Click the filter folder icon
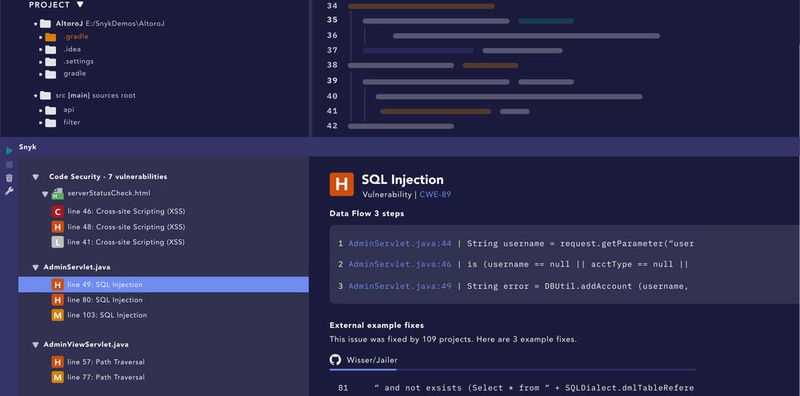This screenshot has height=396, width=800. pos(51,123)
